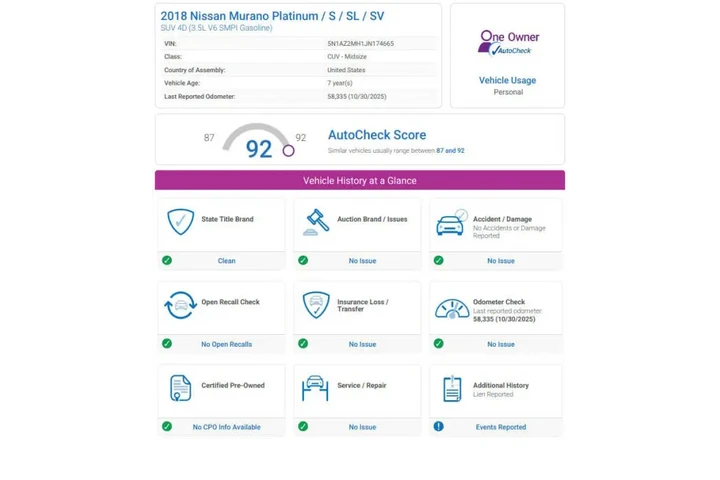Click the Certified Pre-Owned document icon
Screen dimensions: 720x480
click(180, 388)
